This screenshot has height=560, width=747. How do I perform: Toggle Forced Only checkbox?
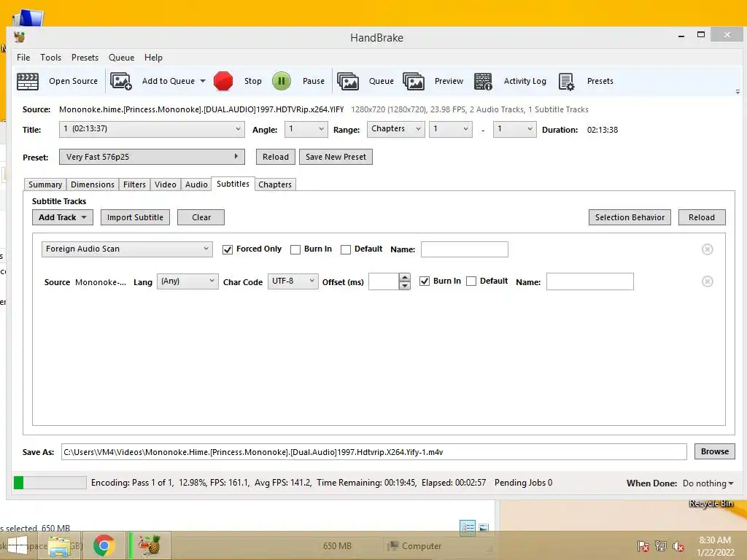point(228,249)
